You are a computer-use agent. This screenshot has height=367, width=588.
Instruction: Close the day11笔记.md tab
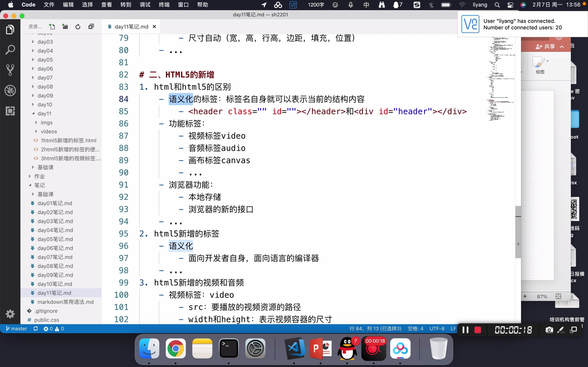tap(154, 27)
